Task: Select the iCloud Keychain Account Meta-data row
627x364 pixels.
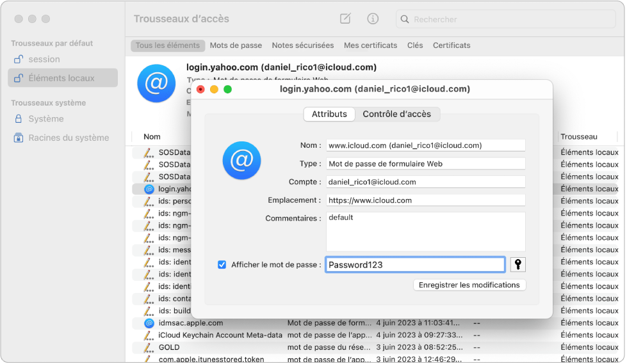Action: (x=220, y=335)
